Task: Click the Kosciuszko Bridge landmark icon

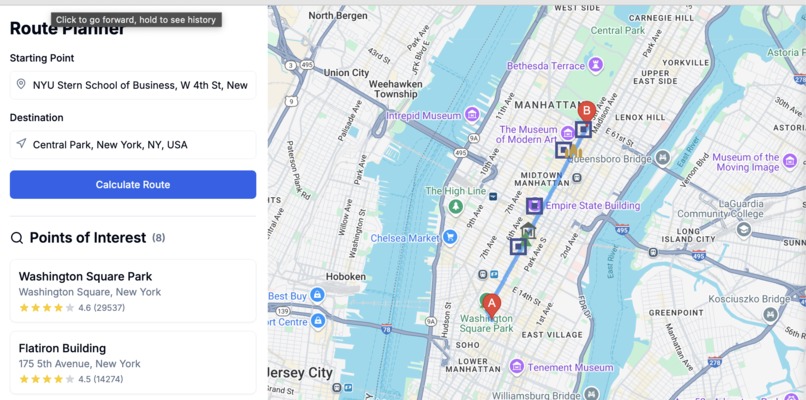Action: coord(770,314)
